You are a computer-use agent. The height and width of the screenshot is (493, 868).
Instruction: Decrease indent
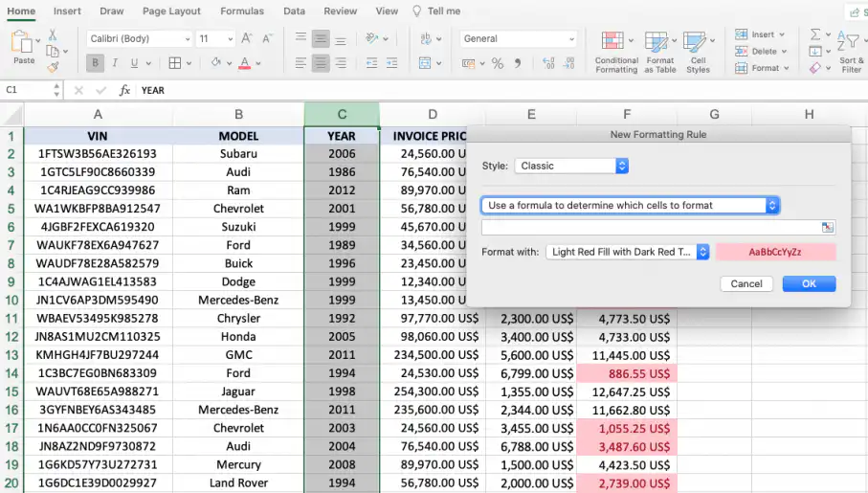click(371, 63)
